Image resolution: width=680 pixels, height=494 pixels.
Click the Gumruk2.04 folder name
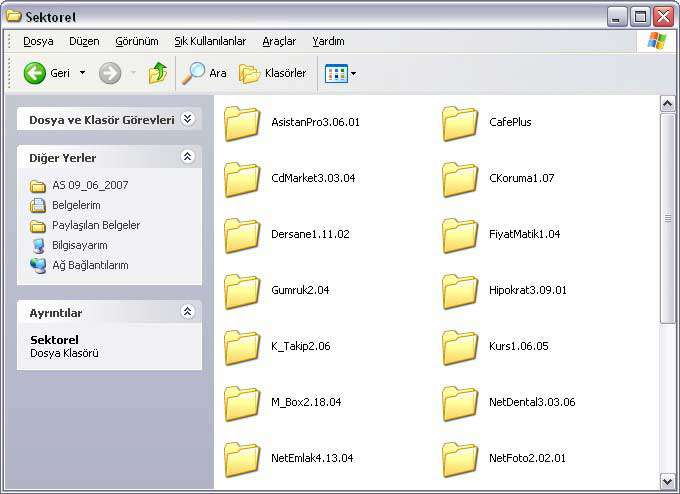300,290
